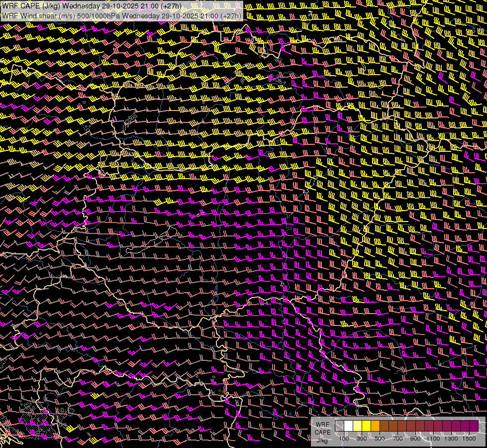Click the (+27h) forecast offset in first title
487x448 pixels.
click(x=170, y=6)
